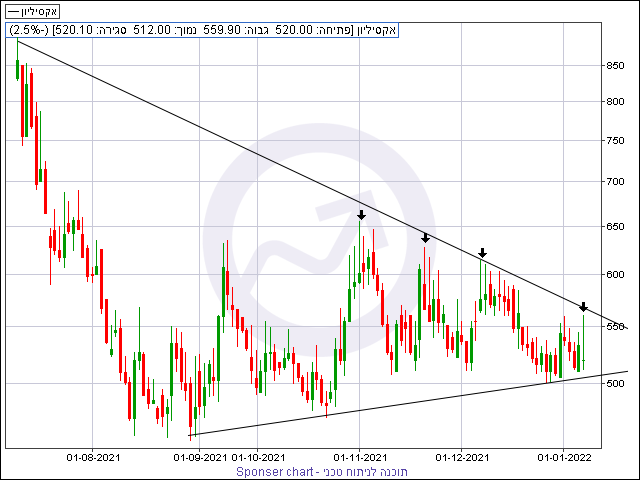The image size is (640, 480).
Task: Click the 600 price axis label
Action: pyautogui.click(x=615, y=275)
